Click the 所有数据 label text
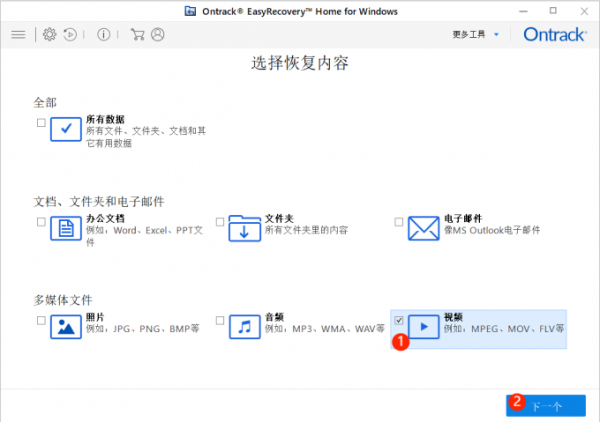Viewport: 600px width, 422px height. tap(105, 119)
